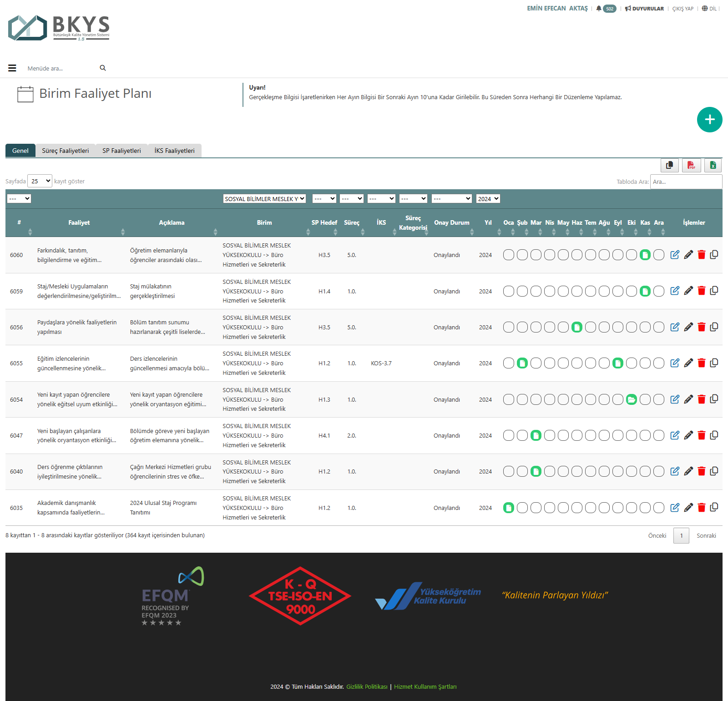Open the İKS Faaliyetleri tab

click(174, 151)
